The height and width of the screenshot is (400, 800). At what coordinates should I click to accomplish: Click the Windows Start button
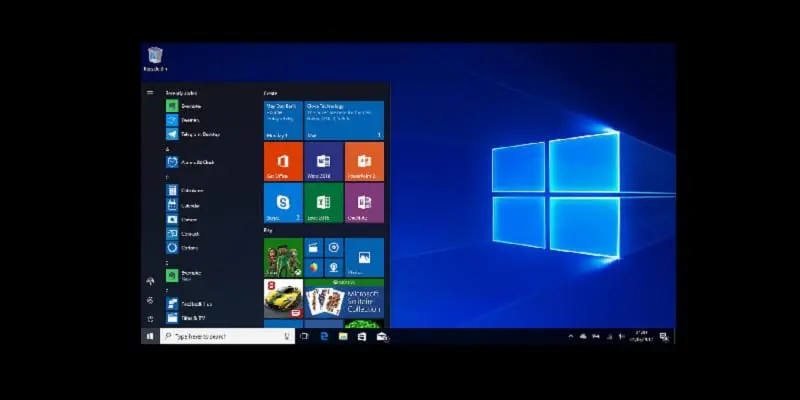[150, 337]
